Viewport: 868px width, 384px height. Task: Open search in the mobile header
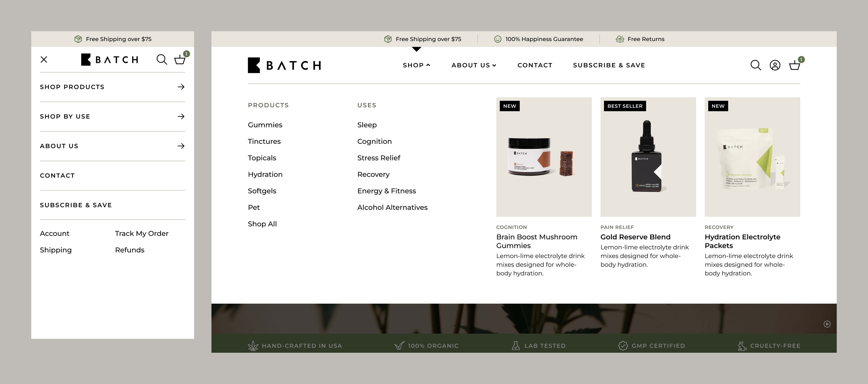pos(162,60)
